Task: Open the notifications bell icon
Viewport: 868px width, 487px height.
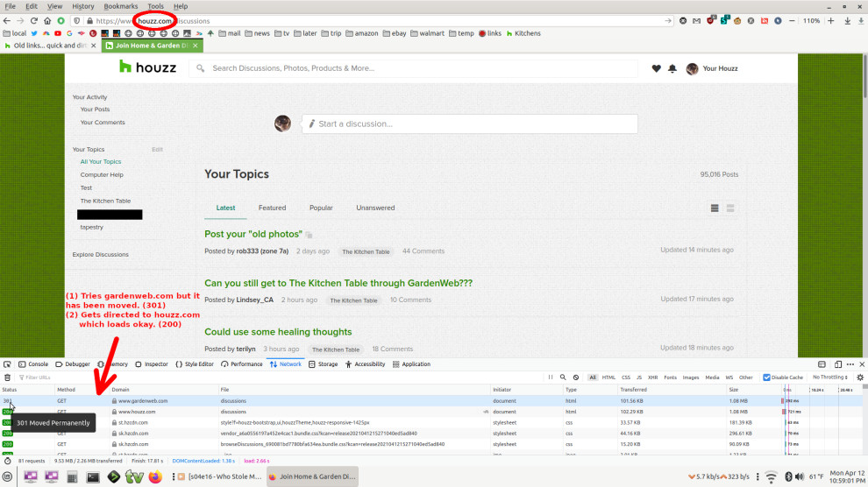Action: 672,68
